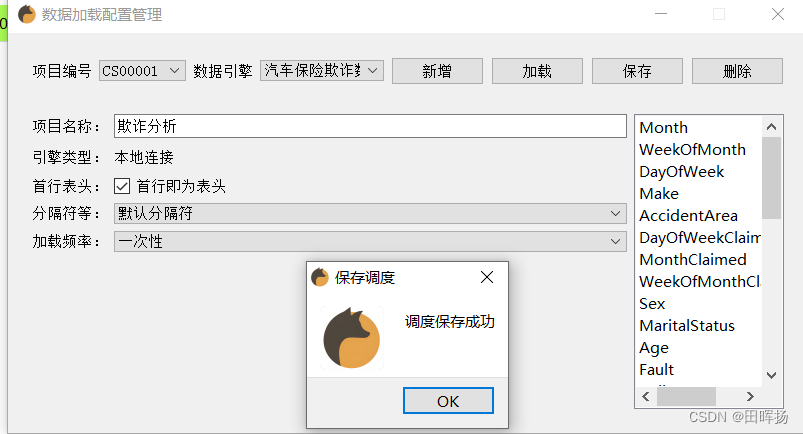Close the 保存调度 dialog with X
This screenshot has width=803, height=434.
487,277
